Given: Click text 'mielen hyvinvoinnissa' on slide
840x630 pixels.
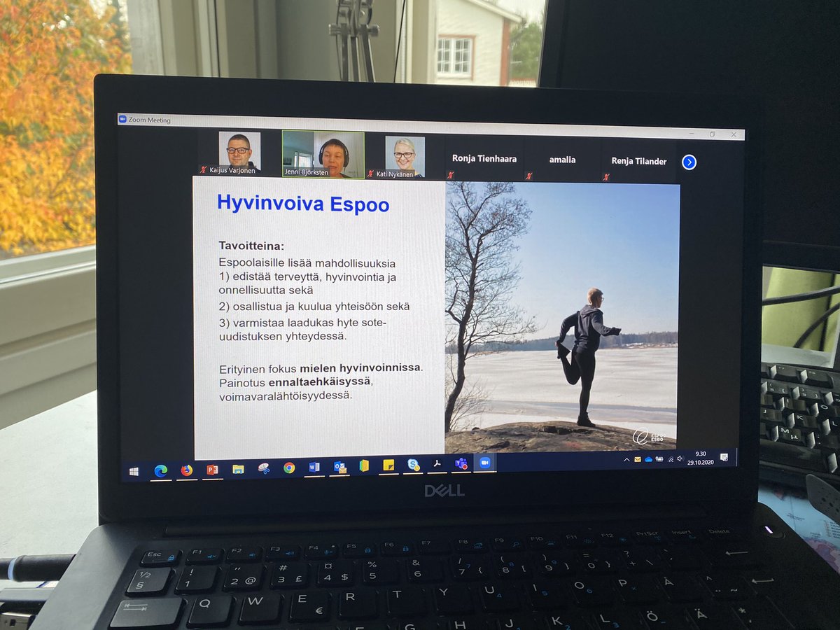Looking at the screenshot, I should coord(361,367).
